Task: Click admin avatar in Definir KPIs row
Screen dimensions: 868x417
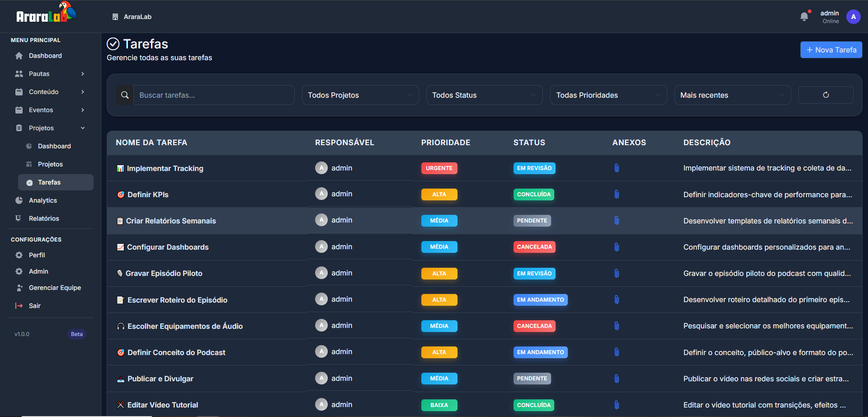Action: pyautogui.click(x=321, y=194)
